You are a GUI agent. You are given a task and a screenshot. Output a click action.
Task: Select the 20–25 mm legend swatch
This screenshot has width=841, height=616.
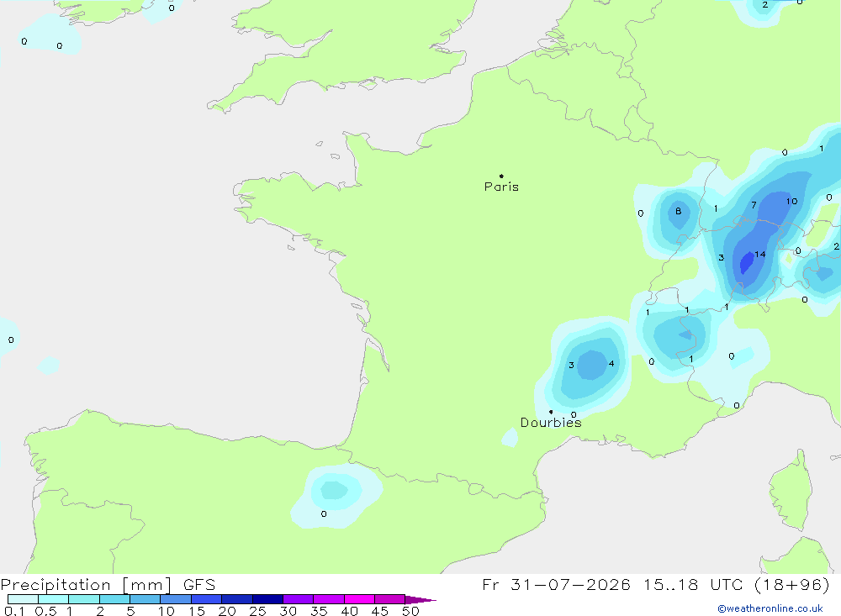237,599
